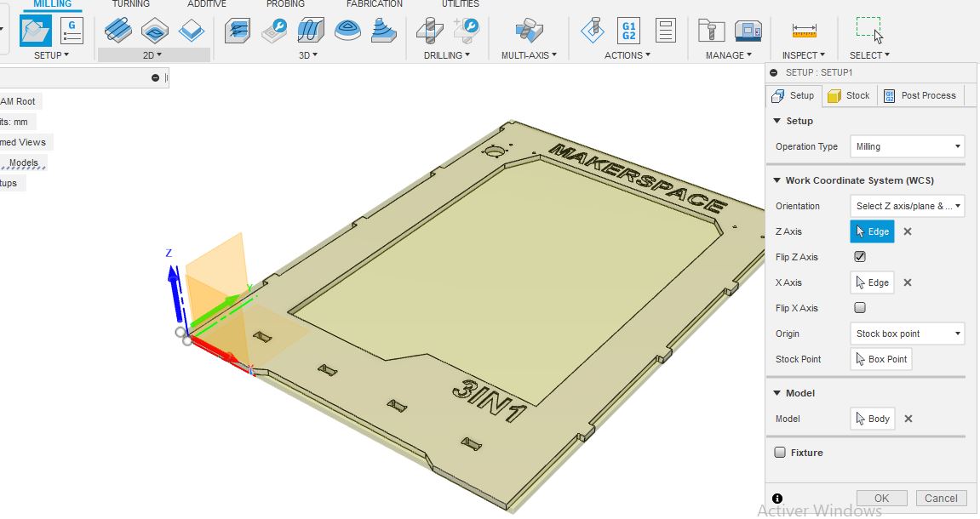Enable the Flip X Axis checkbox
Viewport: 980px width, 519px height.
click(x=860, y=308)
